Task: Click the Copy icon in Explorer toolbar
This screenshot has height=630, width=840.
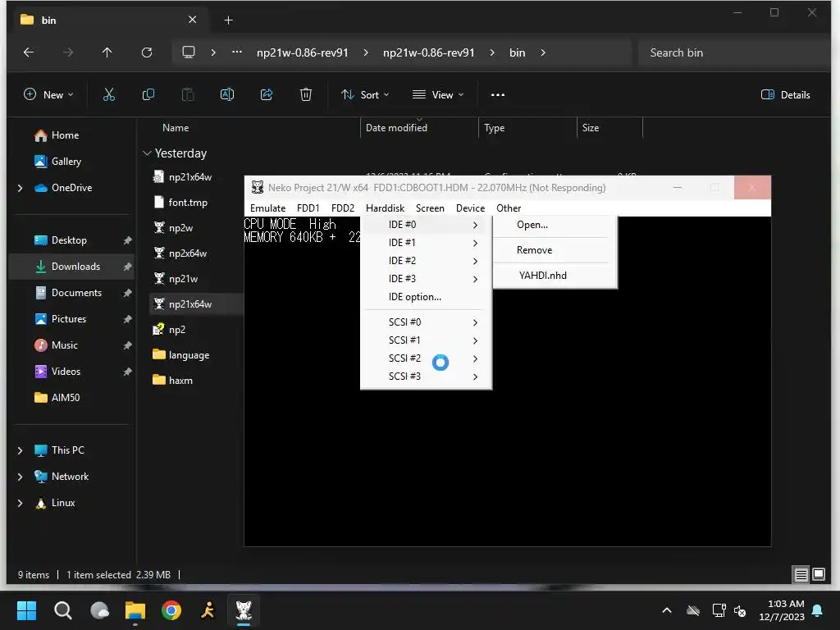Action: [148, 95]
